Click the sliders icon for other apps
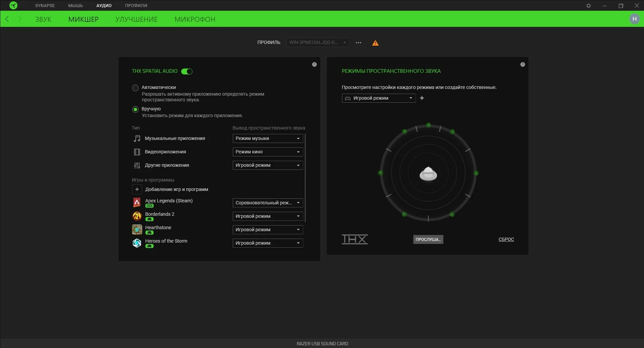 137,165
